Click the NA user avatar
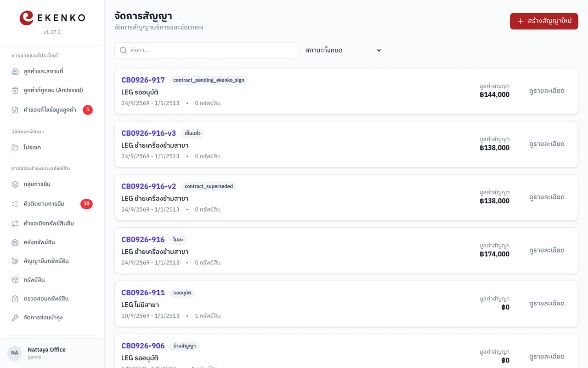This screenshot has width=588, height=368. pyautogui.click(x=15, y=353)
